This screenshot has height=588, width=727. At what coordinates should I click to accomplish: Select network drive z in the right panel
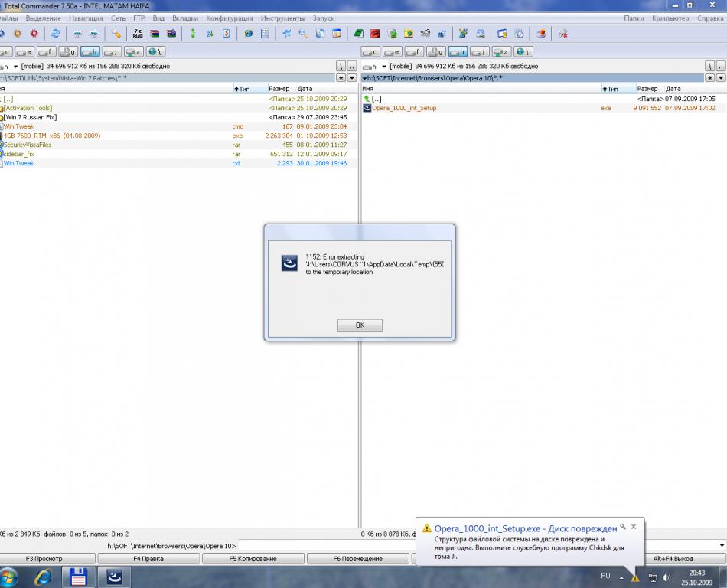pyautogui.click(x=501, y=52)
